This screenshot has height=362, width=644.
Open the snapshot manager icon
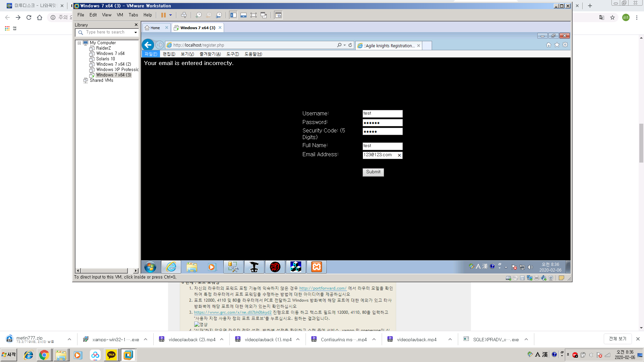pos(219,15)
